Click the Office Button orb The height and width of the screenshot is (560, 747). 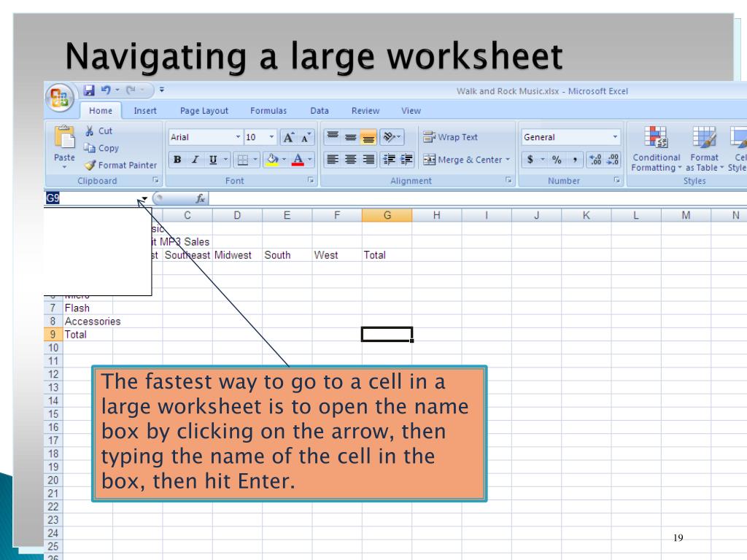[60, 98]
